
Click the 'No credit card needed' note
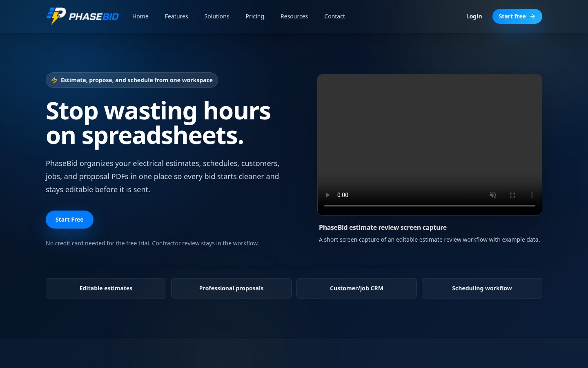[x=152, y=243]
